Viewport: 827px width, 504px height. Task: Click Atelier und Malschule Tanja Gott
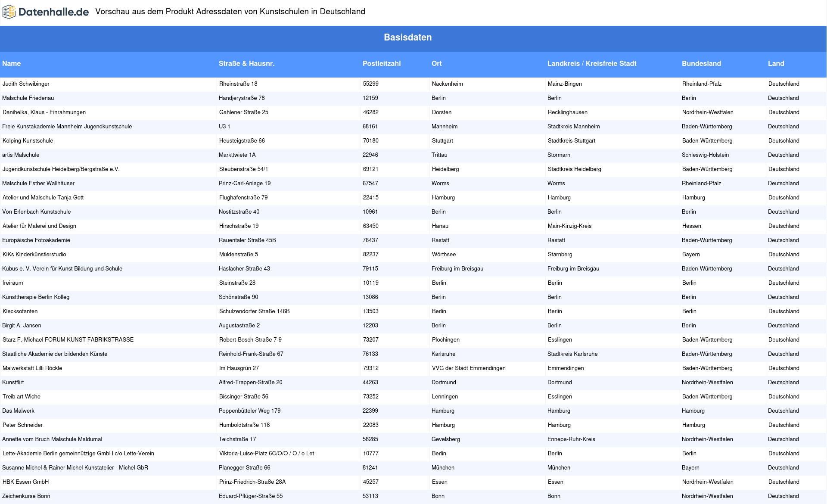point(43,198)
